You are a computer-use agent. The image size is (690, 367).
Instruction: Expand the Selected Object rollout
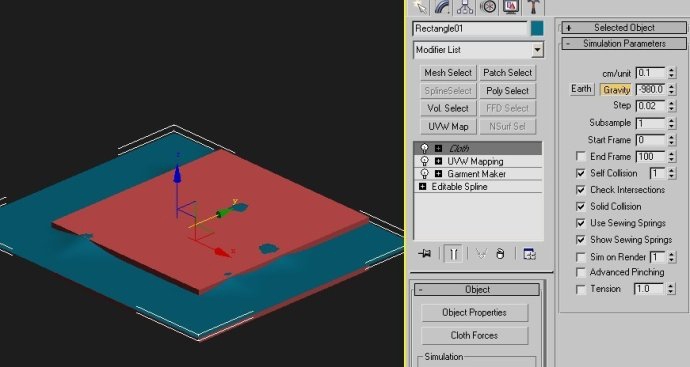(624, 28)
